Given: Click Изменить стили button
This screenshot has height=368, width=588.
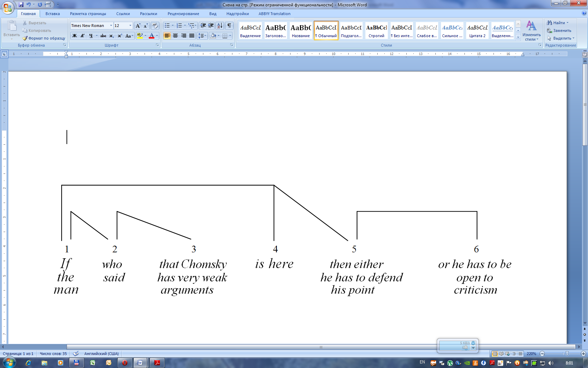Looking at the screenshot, I should coord(531,31).
